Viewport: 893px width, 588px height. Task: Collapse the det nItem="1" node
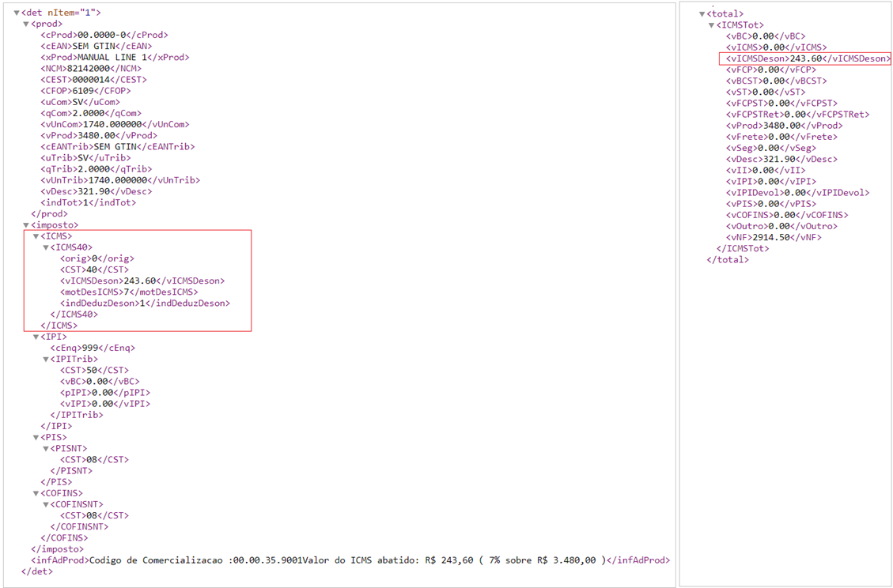point(17,13)
